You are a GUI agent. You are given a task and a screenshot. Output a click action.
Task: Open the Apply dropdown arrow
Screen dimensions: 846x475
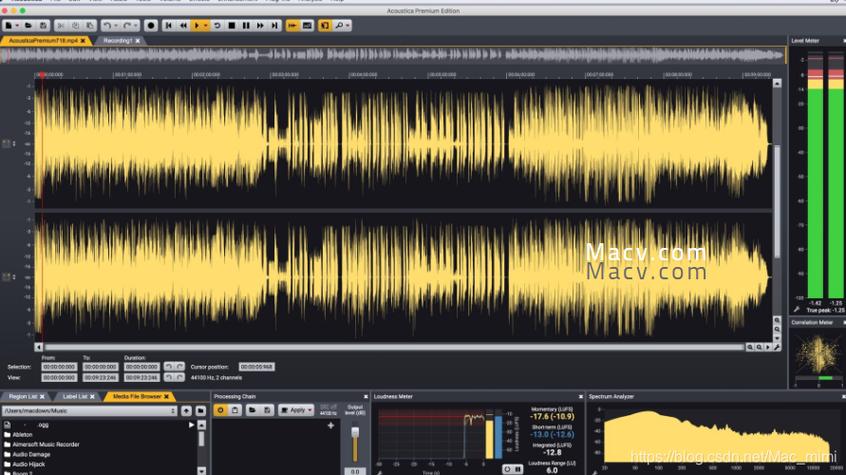coord(310,410)
